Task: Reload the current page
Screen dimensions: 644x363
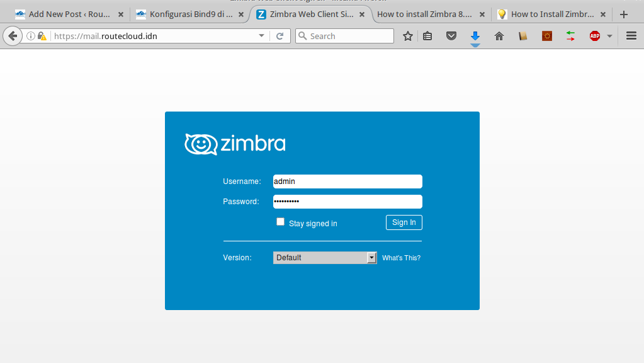Action: (280, 36)
